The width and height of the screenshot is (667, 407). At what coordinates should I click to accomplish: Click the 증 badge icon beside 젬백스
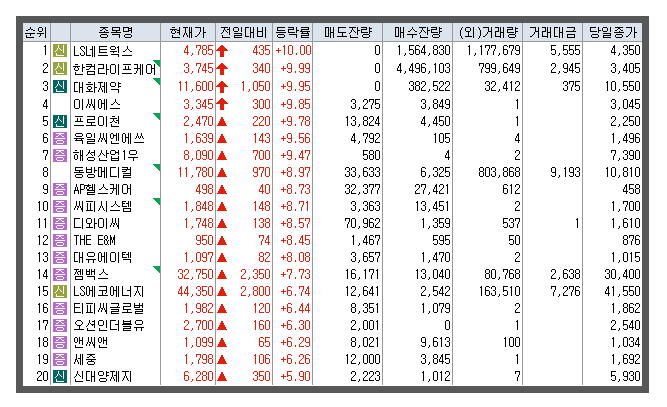pyautogui.click(x=60, y=274)
